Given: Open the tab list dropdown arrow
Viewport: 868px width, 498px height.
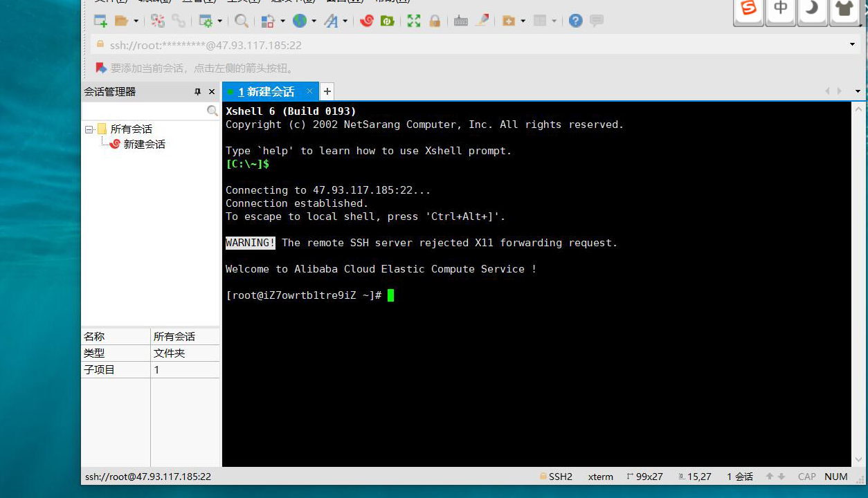Looking at the screenshot, I should pyautogui.click(x=858, y=91).
